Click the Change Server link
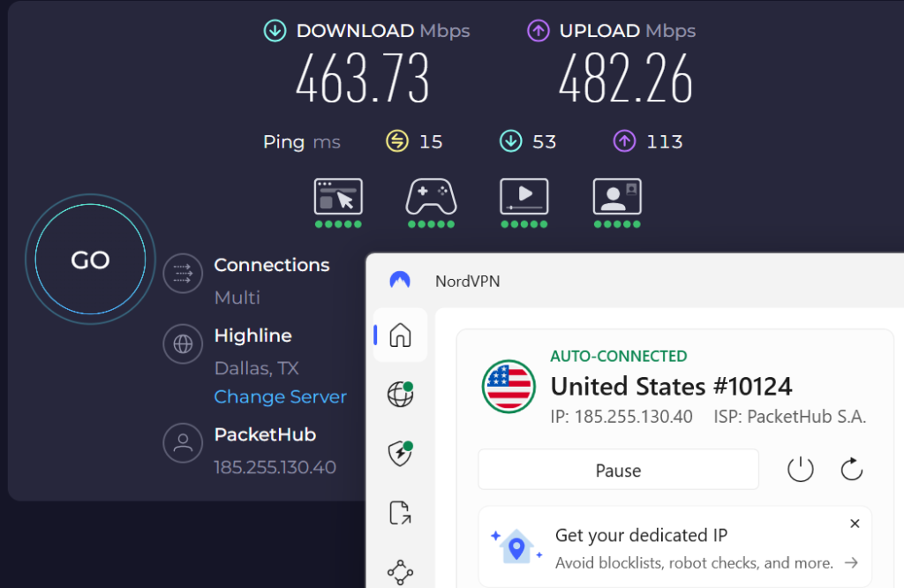904x588 pixels. [x=280, y=397]
